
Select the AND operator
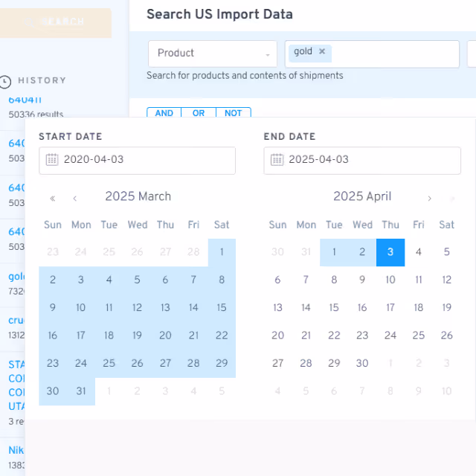pyautogui.click(x=164, y=112)
